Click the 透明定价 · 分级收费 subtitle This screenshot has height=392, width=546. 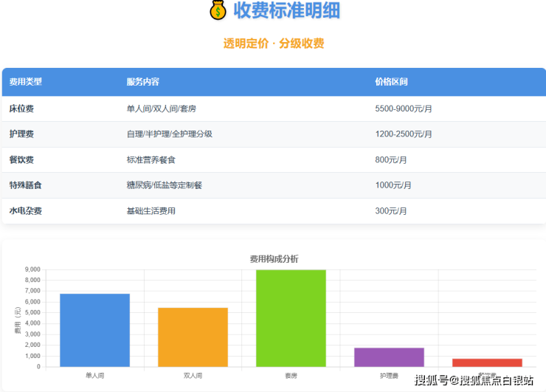click(x=274, y=44)
